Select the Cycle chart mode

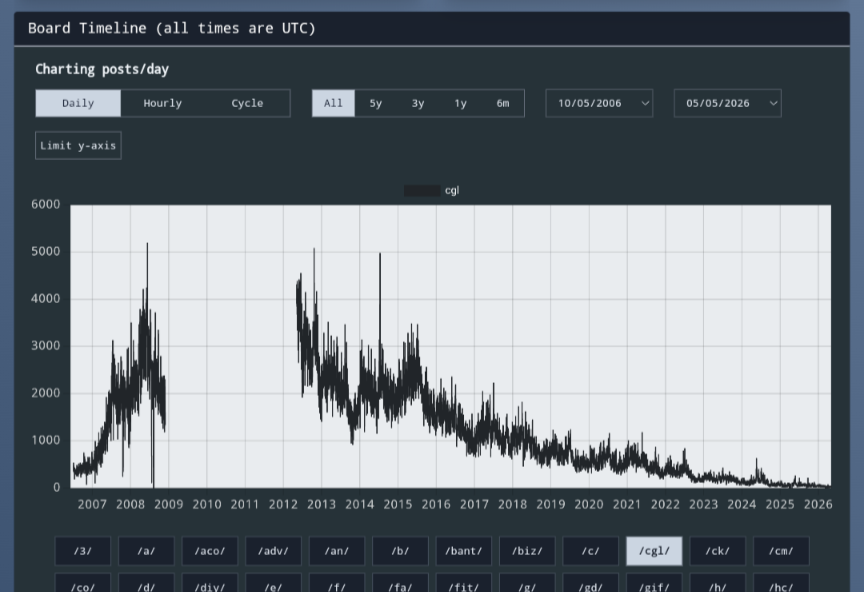point(247,103)
